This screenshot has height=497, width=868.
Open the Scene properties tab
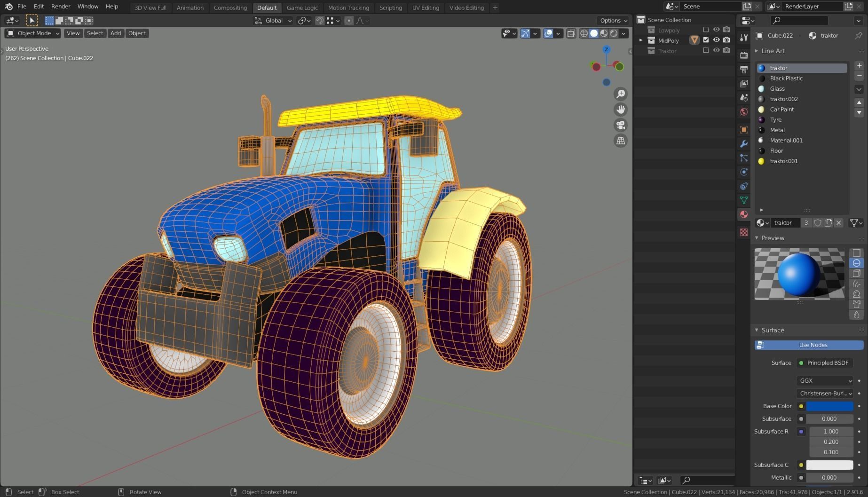point(744,97)
